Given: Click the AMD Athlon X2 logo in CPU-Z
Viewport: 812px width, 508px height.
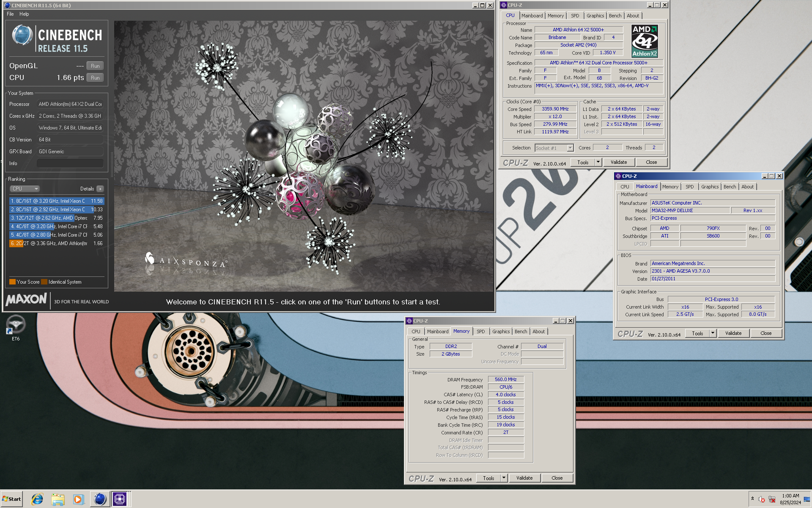Looking at the screenshot, I should point(645,41).
